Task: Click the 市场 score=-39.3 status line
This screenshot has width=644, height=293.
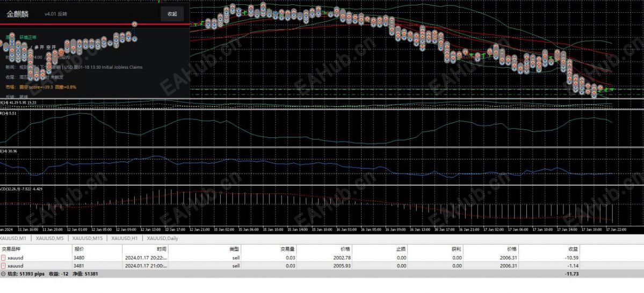Action: click(41, 87)
